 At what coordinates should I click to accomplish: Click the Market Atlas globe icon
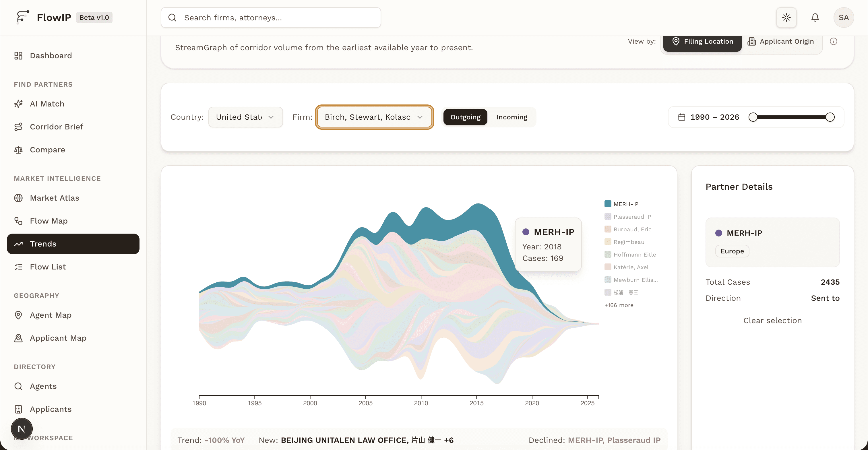coord(19,198)
